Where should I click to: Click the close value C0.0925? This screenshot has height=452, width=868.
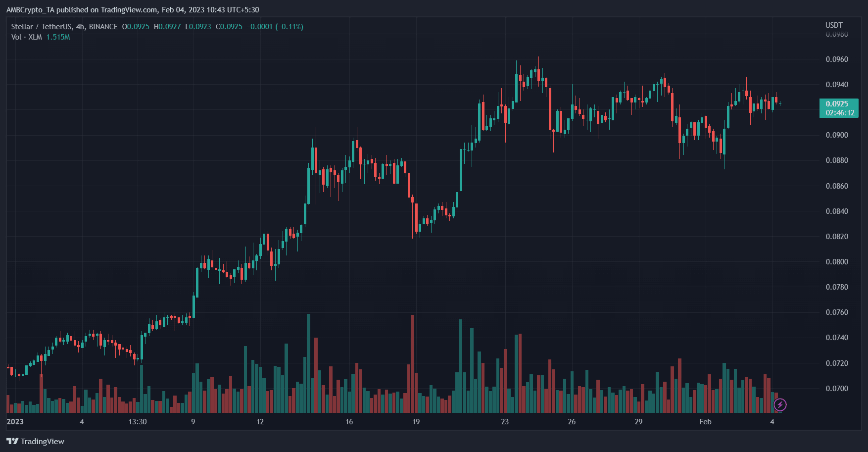(x=229, y=27)
